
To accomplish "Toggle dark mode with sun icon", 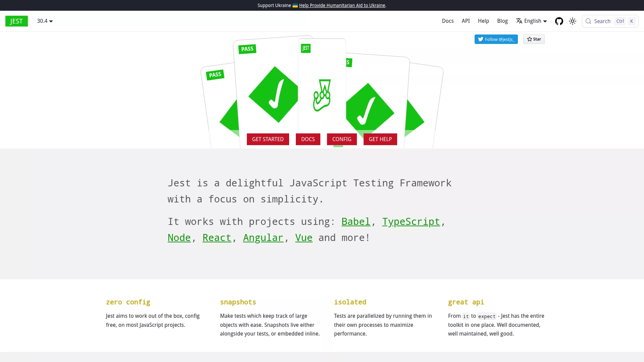I will pos(573,21).
